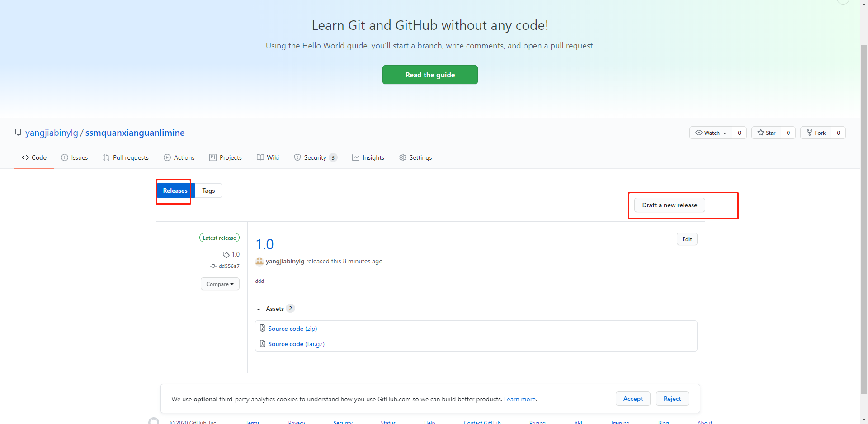Open the Watch dropdown
This screenshot has height=424, width=868.
click(x=711, y=133)
